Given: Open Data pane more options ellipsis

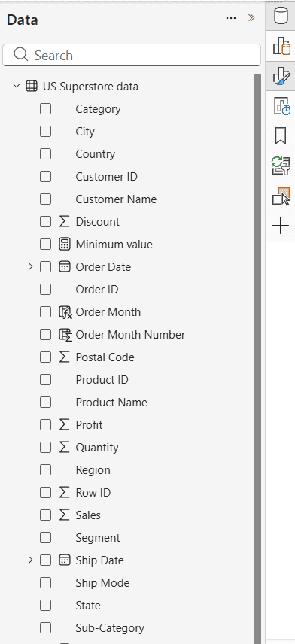Looking at the screenshot, I should tap(231, 18).
